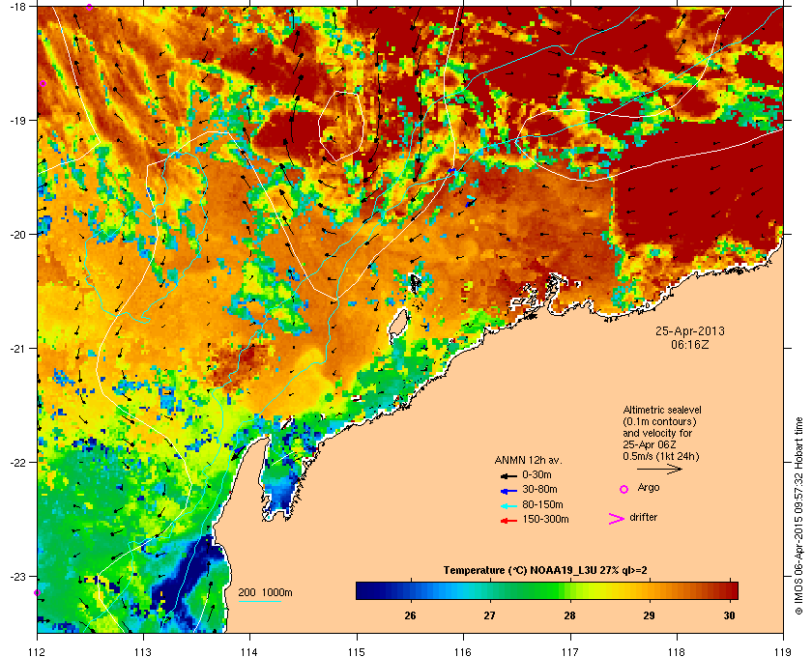Image resolution: width=812 pixels, height=657 pixels.
Task: Click the 'Temperature (°C) NOAA19_L3U' title
Action: (519, 571)
